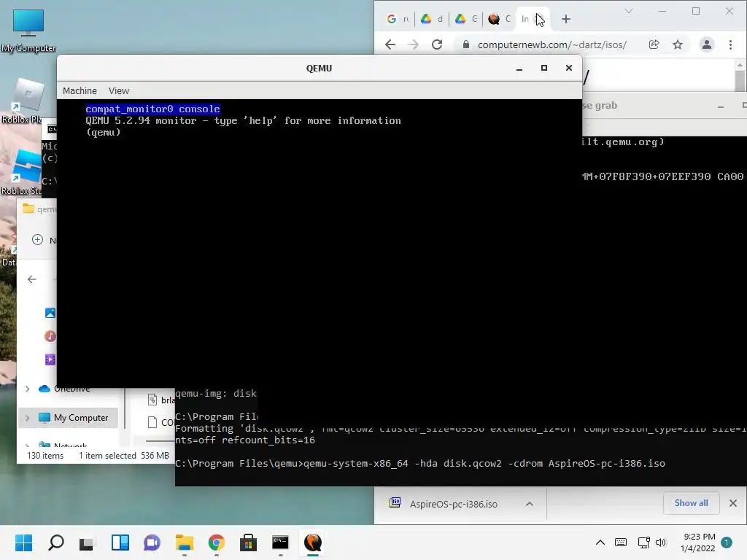The width and height of the screenshot is (747, 560).
Task: Open File Explorer from taskbar
Action: [x=184, y=542]
